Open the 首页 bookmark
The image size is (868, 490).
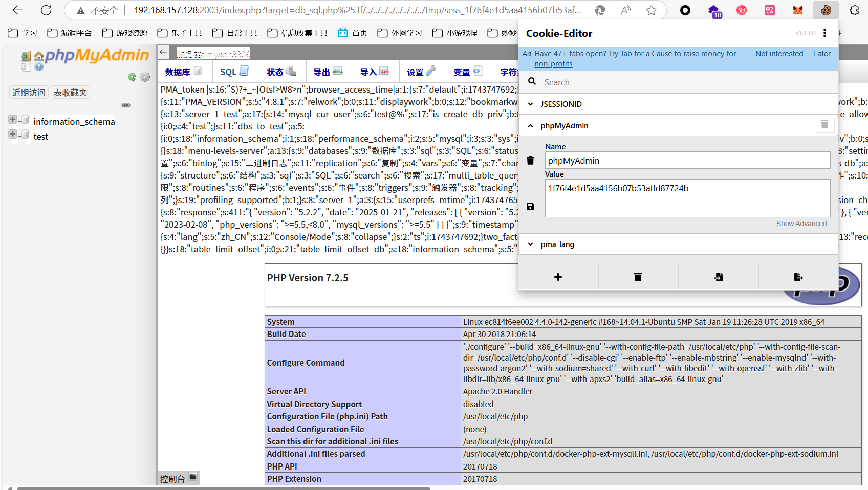point(353,33)
